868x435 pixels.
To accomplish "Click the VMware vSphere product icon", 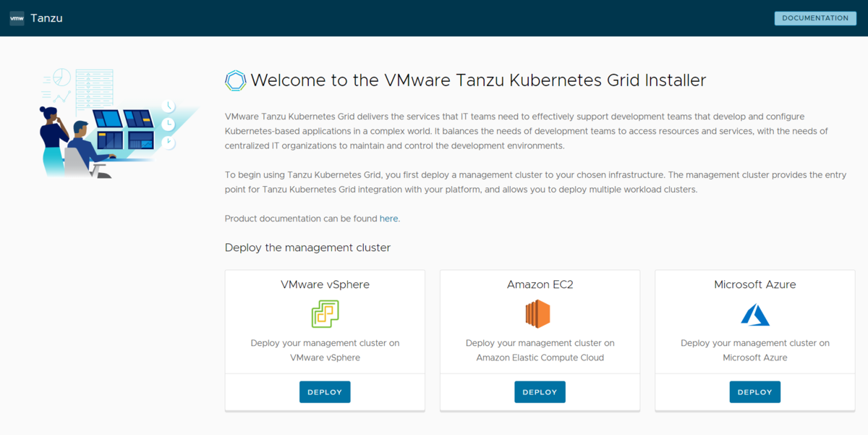I will pos(325,314).
